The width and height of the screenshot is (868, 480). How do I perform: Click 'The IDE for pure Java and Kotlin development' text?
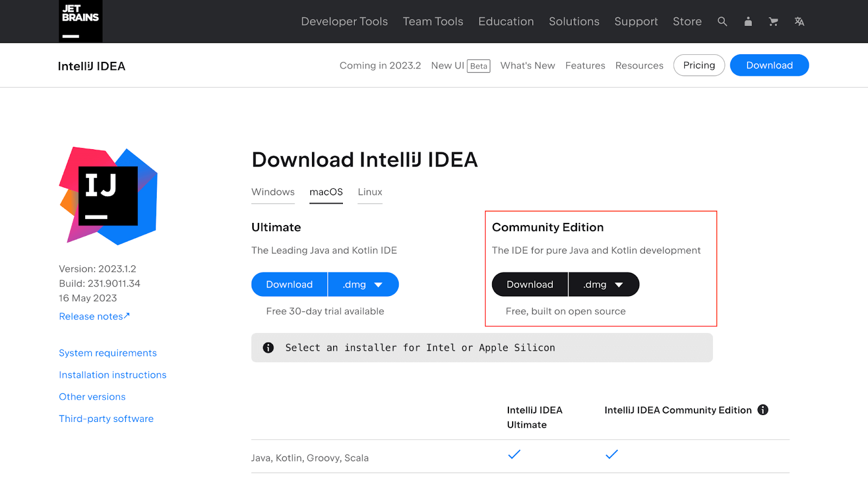click(x=596, y=251)
